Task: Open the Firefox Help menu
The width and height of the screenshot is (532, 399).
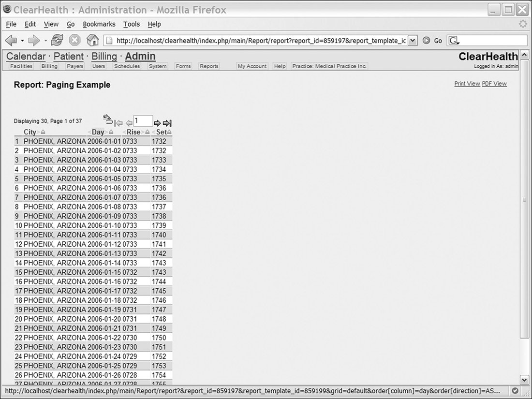Action: point(154,24)
